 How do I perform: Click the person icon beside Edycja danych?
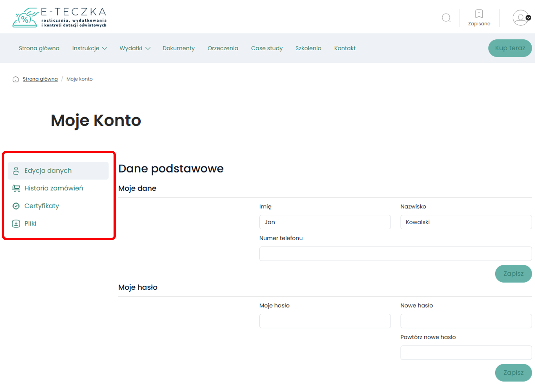pyautogui.click(x=16, y=171)
